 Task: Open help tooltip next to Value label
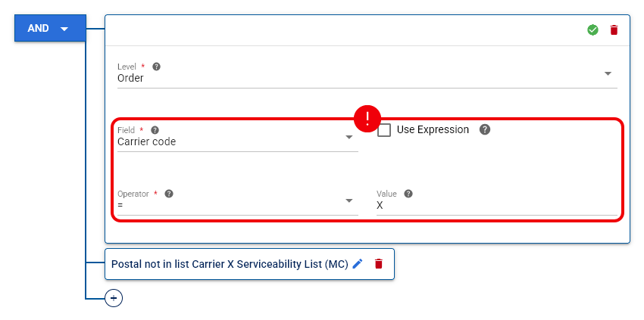pyautogui.click(x=408, y=194)
